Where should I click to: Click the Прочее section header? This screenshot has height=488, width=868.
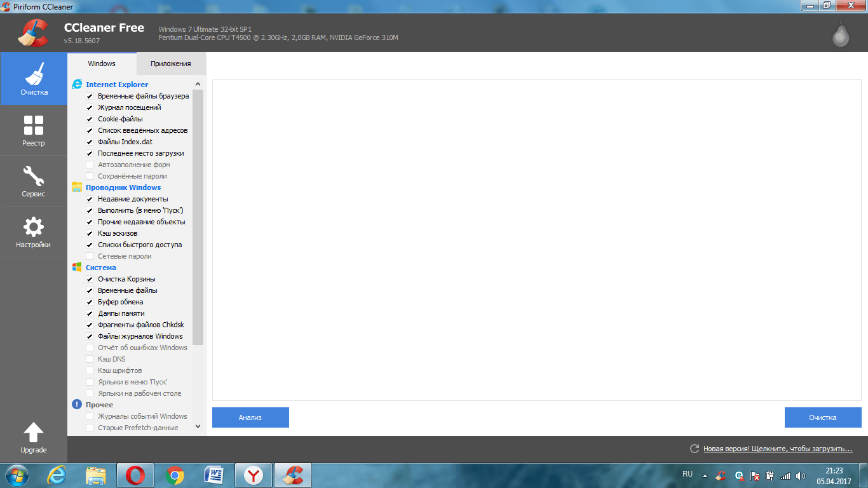pos(99,405)
